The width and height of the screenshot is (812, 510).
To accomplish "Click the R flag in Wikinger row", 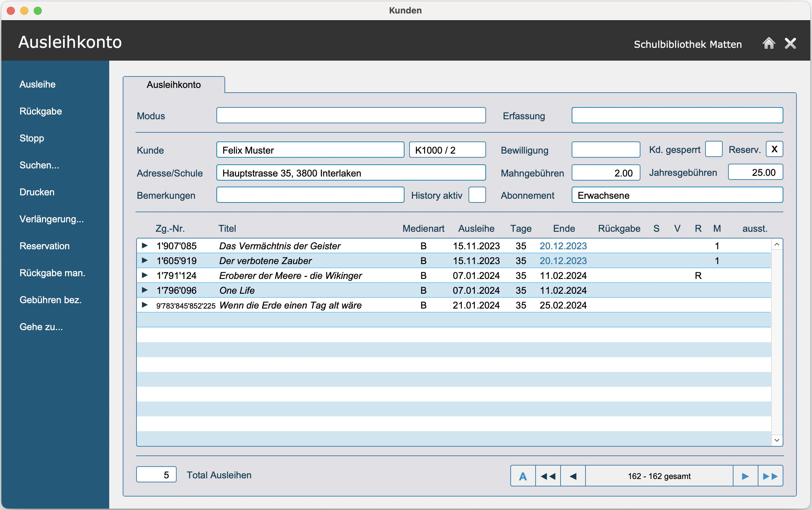I will click(x=698, y=276).
